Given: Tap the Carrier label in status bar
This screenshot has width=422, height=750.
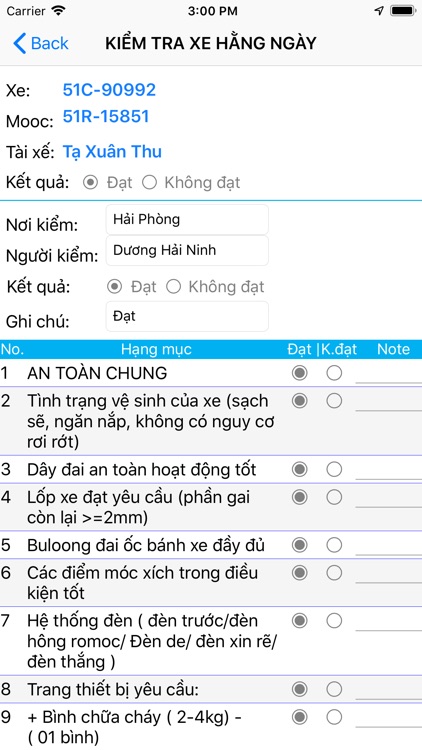Looking at the screenshot, I should click(x=26, y=11).
